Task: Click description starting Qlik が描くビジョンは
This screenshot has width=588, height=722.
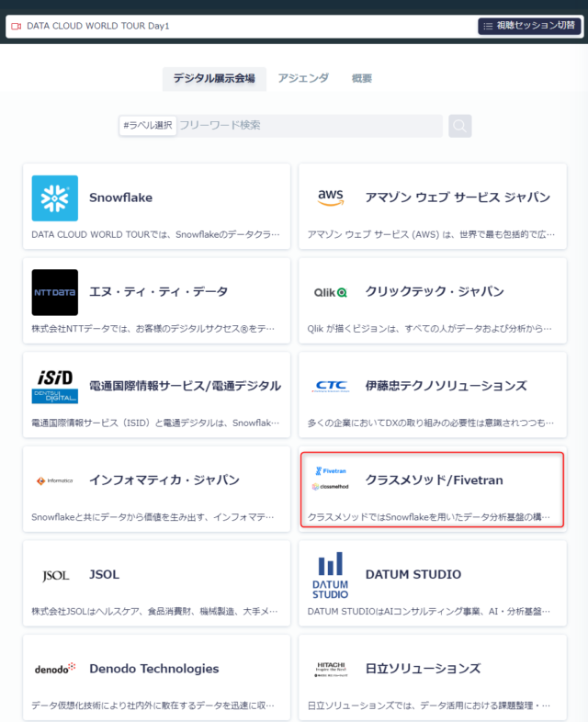Action: click(x=429, y=329)
